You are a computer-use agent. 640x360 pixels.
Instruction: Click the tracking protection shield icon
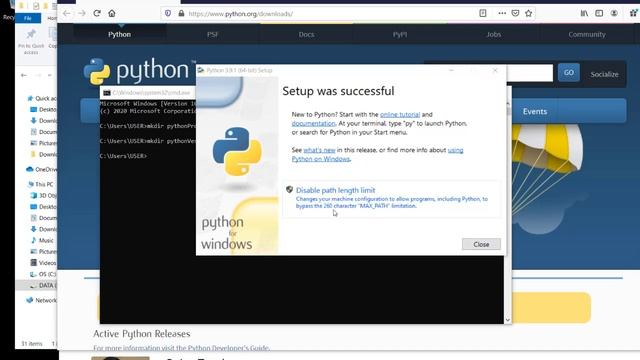(168, 13)
